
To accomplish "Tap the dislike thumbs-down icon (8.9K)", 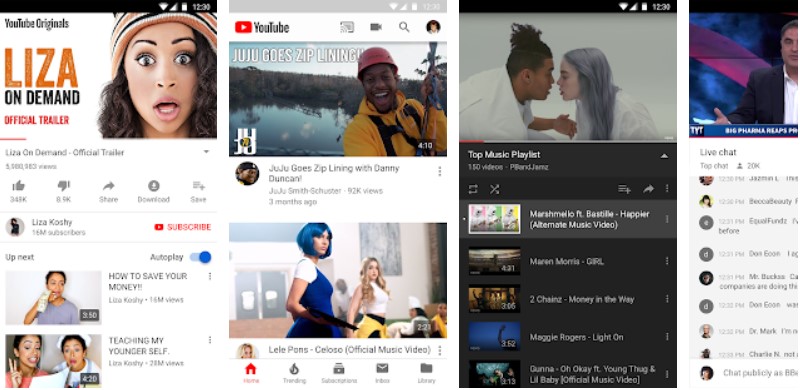I will pos(63,186).
